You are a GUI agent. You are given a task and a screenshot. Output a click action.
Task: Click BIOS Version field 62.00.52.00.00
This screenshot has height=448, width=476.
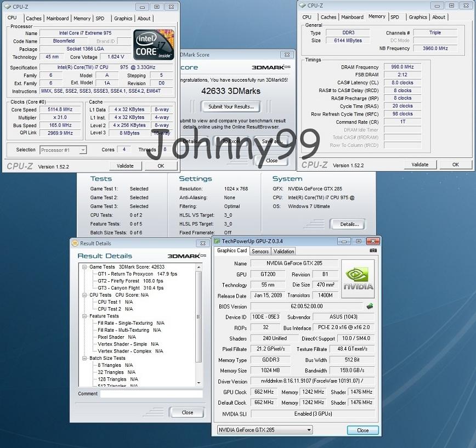pyautogui.click(x=307, y=307)
